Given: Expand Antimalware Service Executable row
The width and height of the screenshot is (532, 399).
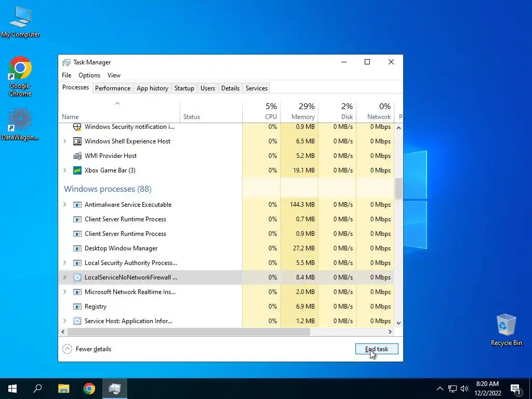Looking at the screenshot, I should (65, 205).
